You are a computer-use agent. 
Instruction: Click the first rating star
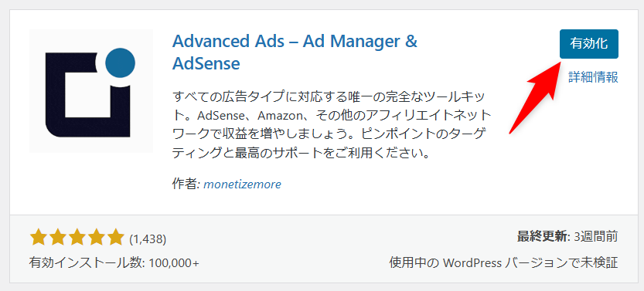coord(38,237)
